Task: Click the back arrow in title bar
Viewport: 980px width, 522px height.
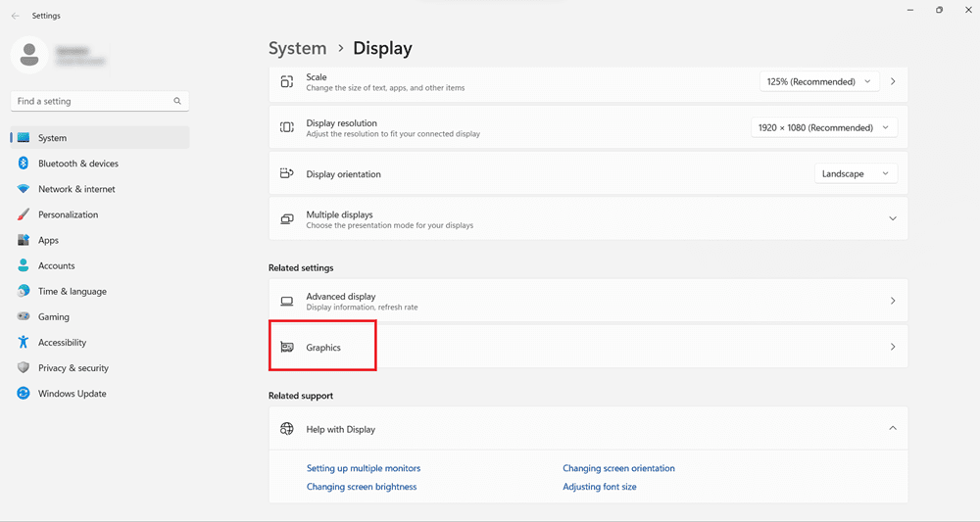Action: 15,16
